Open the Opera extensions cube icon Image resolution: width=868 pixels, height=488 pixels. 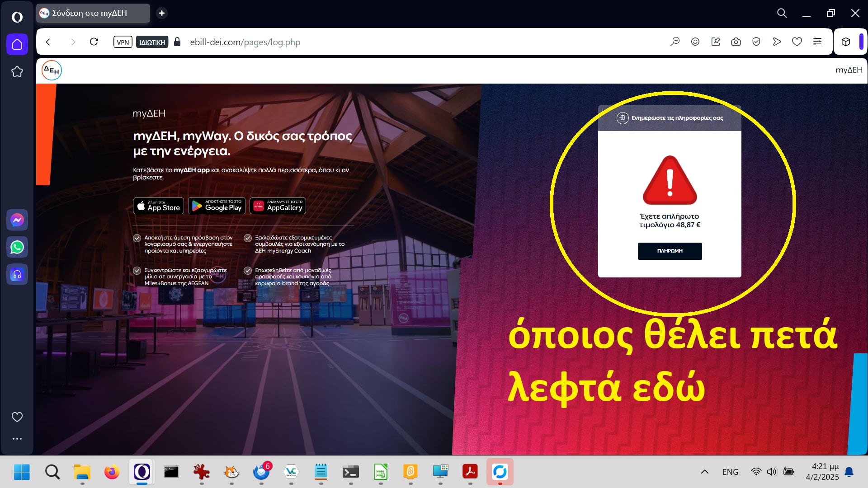(845, 42)
